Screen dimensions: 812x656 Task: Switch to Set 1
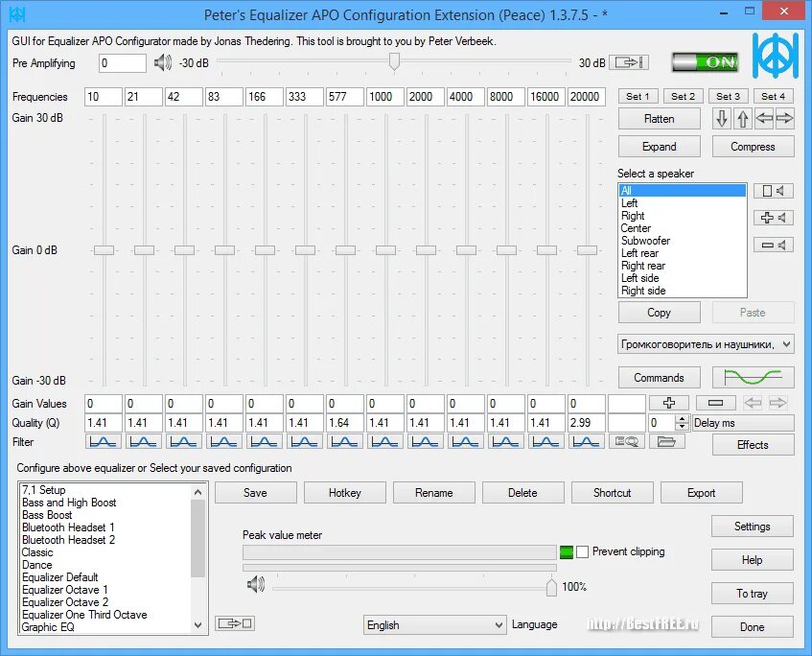click(x=638, y=96)
